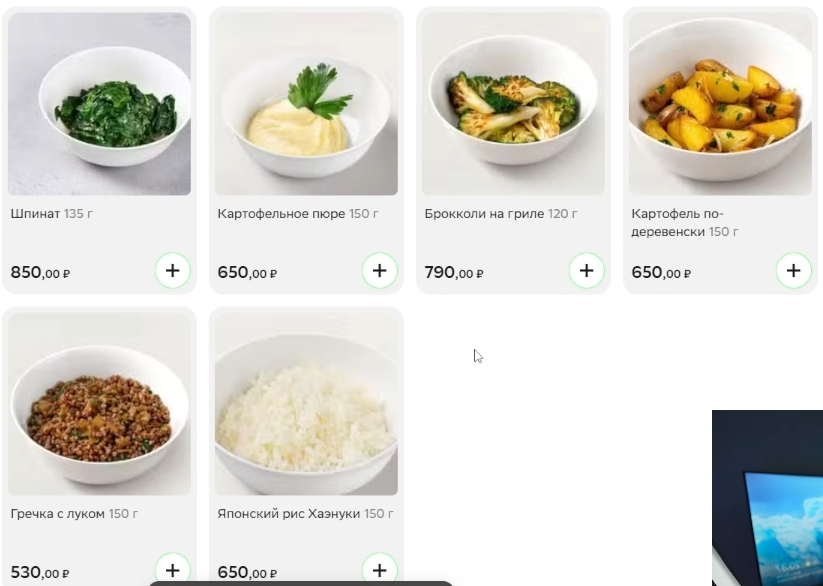Viewport: 823px width, 586px height.
Task: Open the Гречка с луком dish photo
Action: (99, 404)
